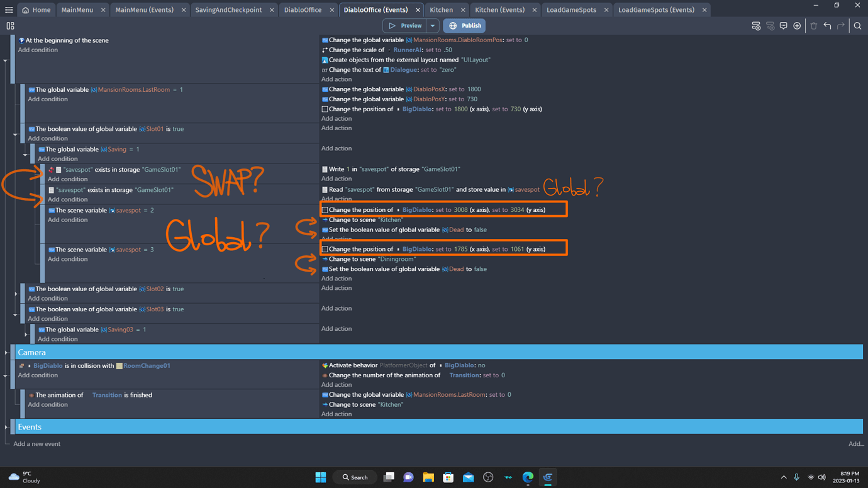Click the Windows Search box in the taskbar
This screenshot has height=488, width=868.
pyautogui.click(x=354, y=477)
